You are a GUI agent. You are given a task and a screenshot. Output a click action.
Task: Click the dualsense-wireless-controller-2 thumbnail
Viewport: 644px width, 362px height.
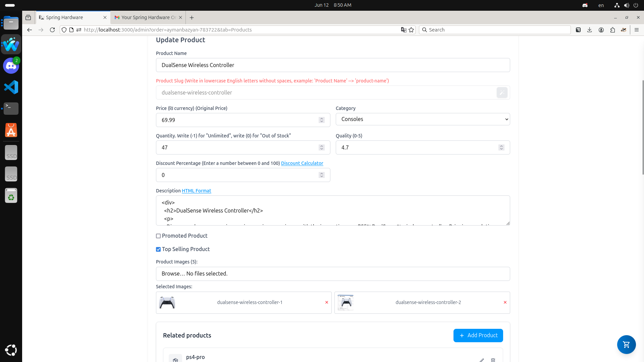(345, 303)
